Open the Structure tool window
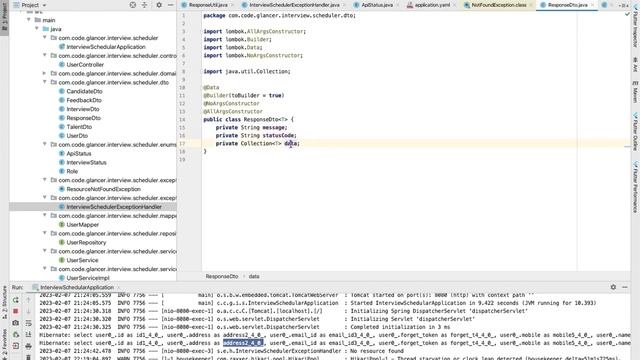The image size is (640, 360). 4,303
